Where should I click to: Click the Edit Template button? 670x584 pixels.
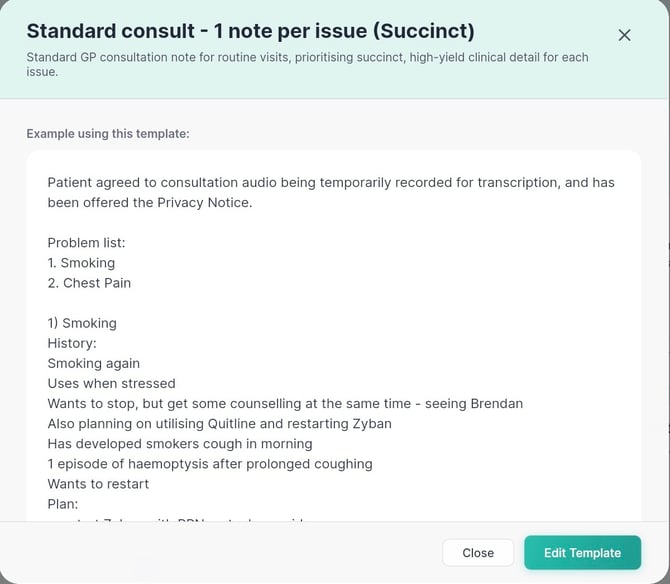point(582,553)
